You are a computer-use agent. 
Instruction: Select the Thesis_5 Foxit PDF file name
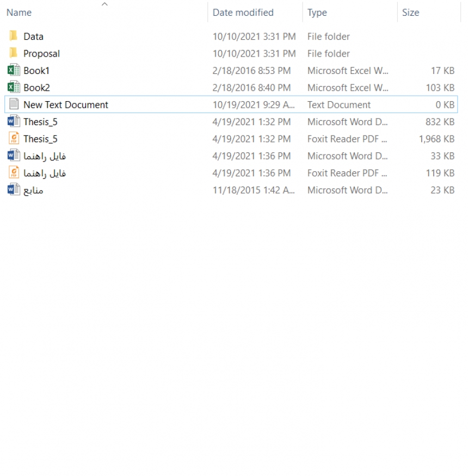40,139
